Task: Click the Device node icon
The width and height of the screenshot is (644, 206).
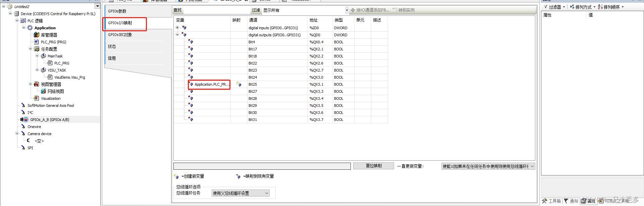Action: pos(16,13)
